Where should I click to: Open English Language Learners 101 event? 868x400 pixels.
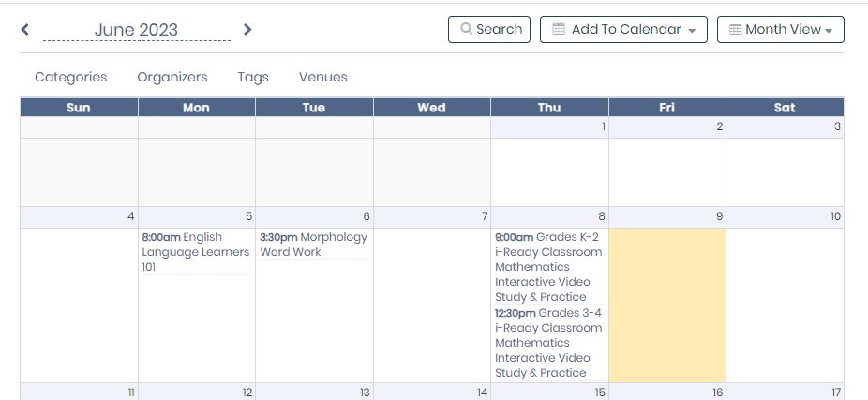coord(196,252)
